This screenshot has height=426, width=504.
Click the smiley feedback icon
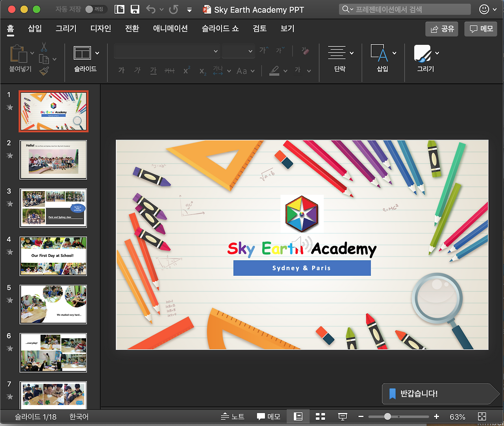[x=484, y=9]
